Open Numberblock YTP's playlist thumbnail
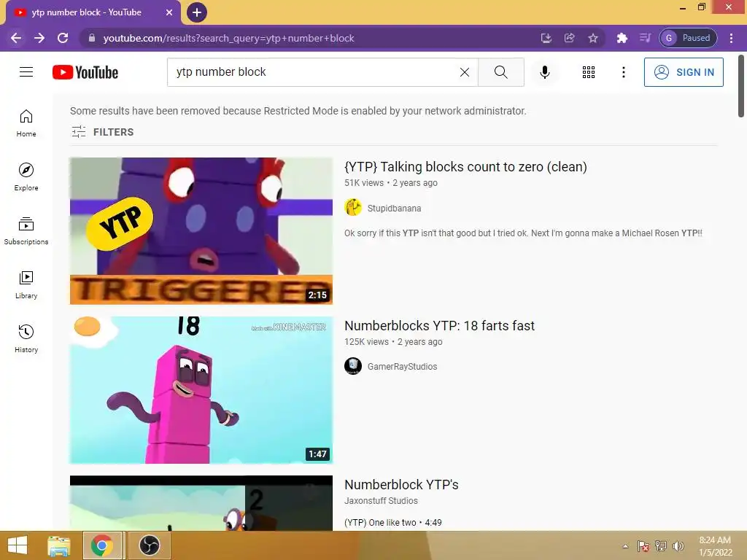 click(x=201, y=503)
